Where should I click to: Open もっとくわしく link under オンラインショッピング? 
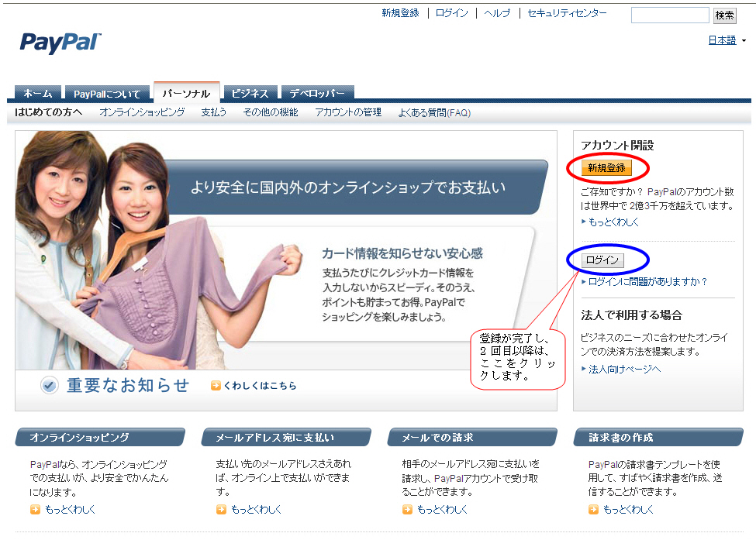point(70,509)
